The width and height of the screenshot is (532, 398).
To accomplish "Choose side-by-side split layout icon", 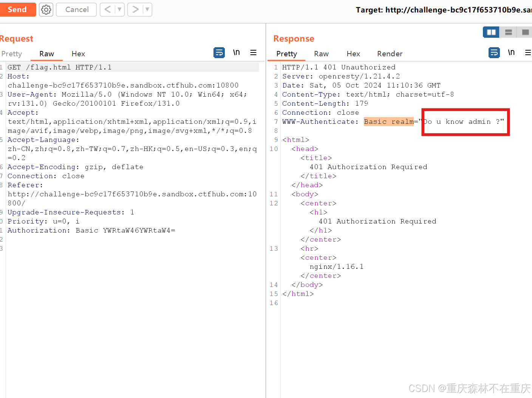I will pos(491,32).
